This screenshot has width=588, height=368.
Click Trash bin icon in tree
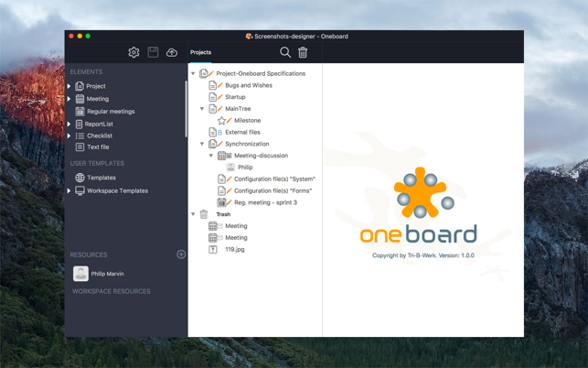204,214
